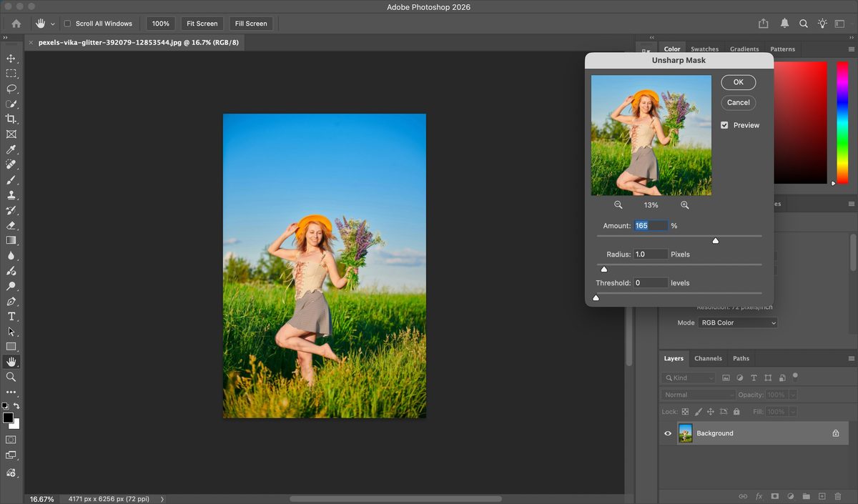Select the Gradient tool
The width and height of the screenshot is (858, 504).
coord(11,240)
